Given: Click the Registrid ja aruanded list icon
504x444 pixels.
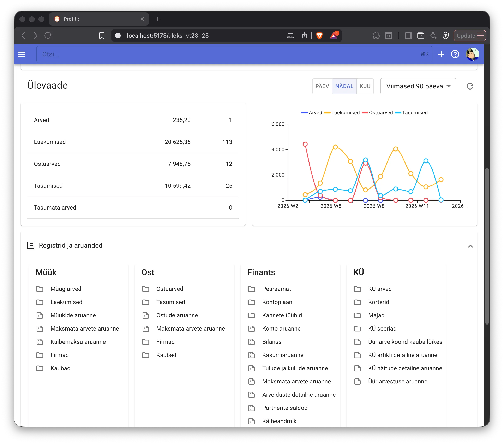Looking at the screenshot, I should coord(31,245).
